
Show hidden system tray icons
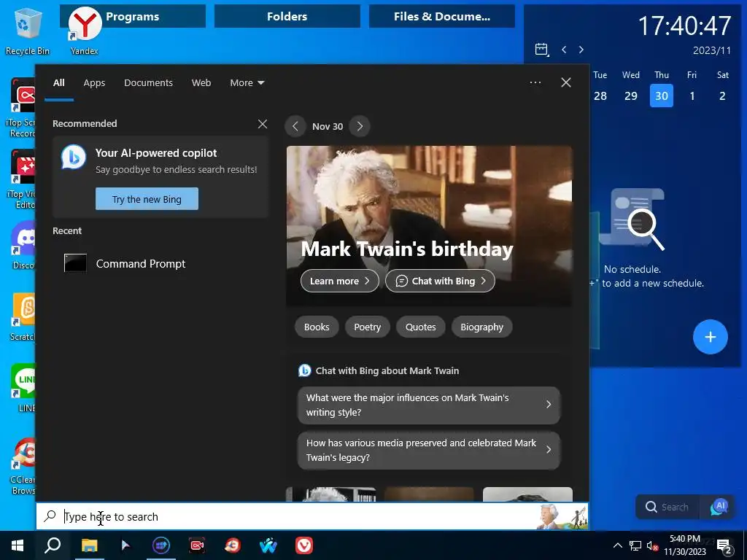617,545
